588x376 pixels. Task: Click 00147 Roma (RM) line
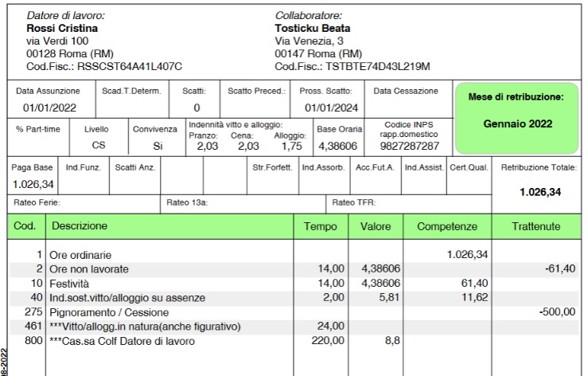click(x=318, y=53)
